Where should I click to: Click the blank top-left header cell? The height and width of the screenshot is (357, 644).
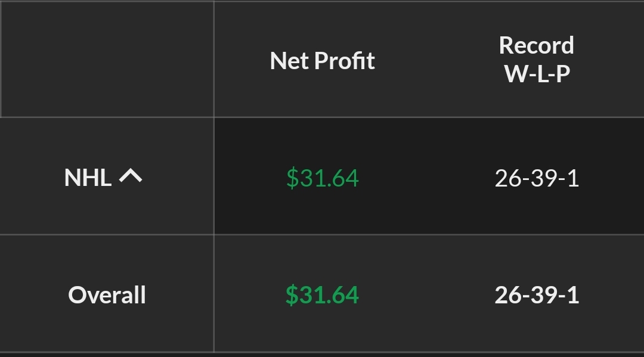pyautogui.click(x=107, y=59)
